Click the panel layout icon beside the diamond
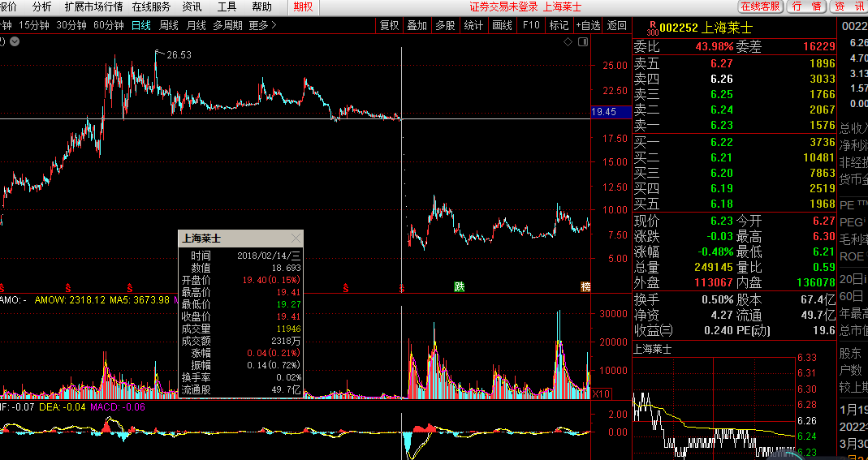The width and height of the screenshot is (868, 460). (x=583, y=41)
